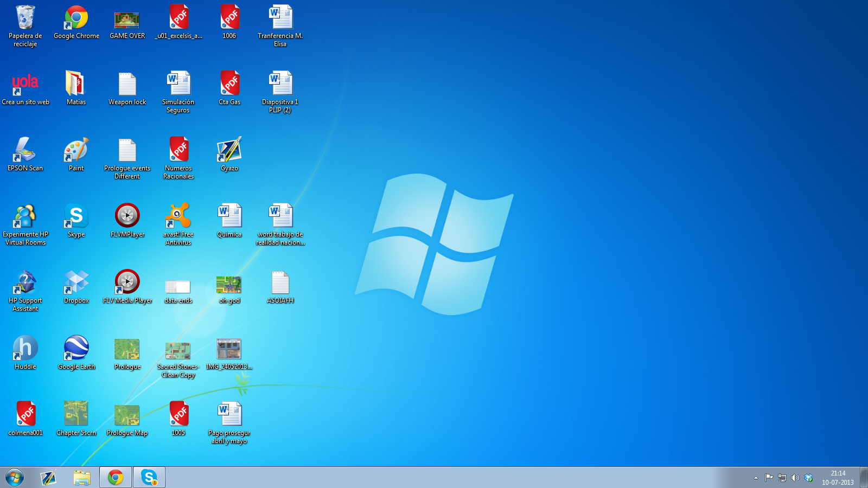Select word trabajo de realidad nacion... document
This screenshot has height=488, width=868.
coord(280,224)
